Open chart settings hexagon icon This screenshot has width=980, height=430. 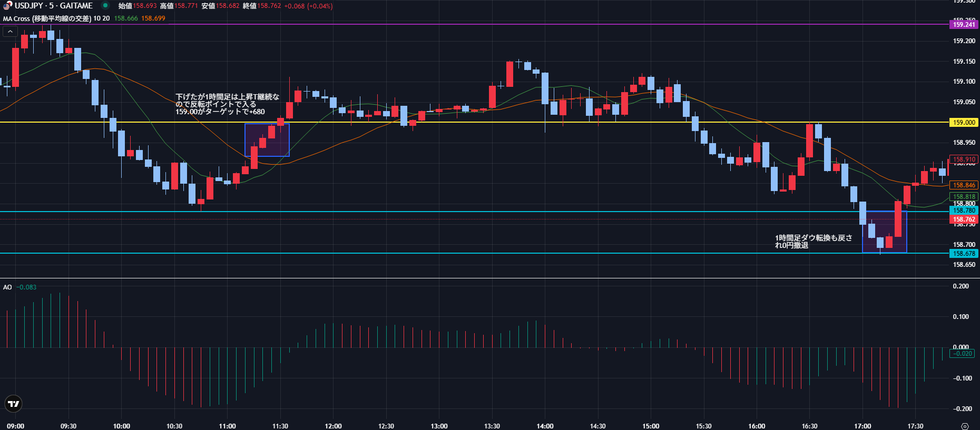965,426
